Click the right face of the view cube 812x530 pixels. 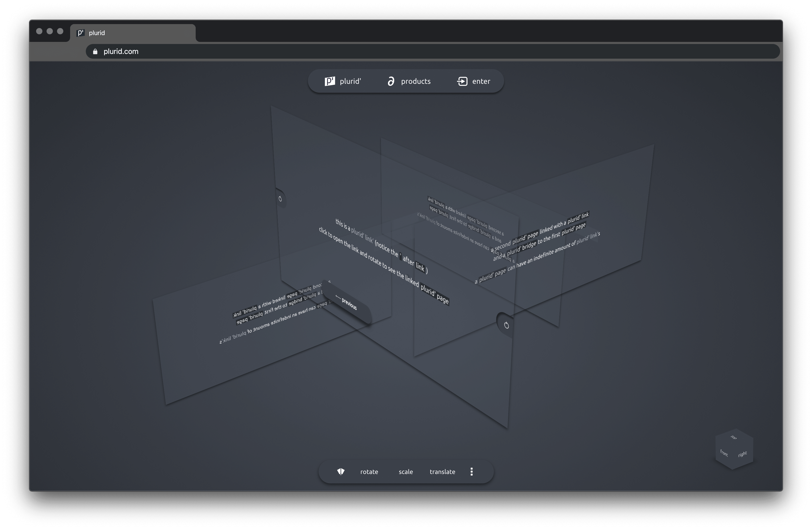click(x=742, y=454)
